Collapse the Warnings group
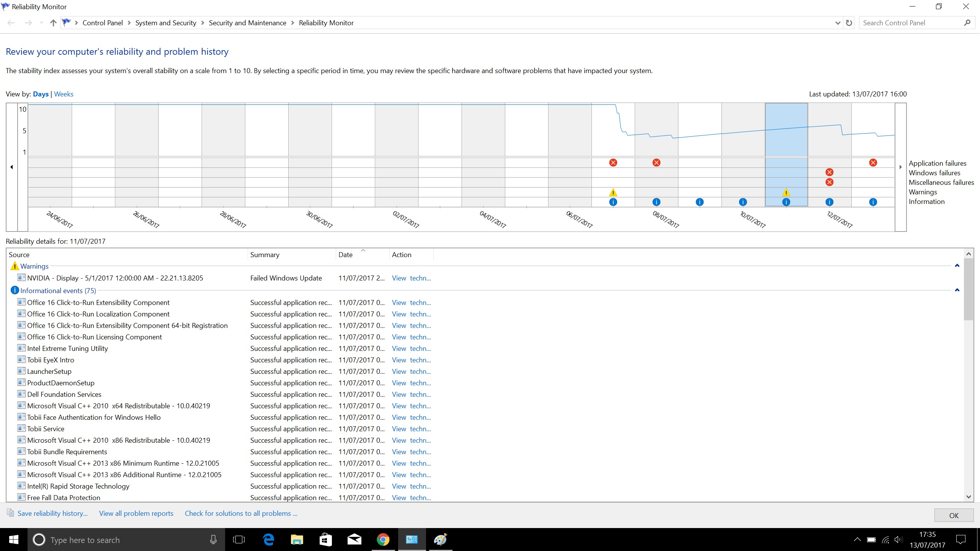 [x=957, y=266]
